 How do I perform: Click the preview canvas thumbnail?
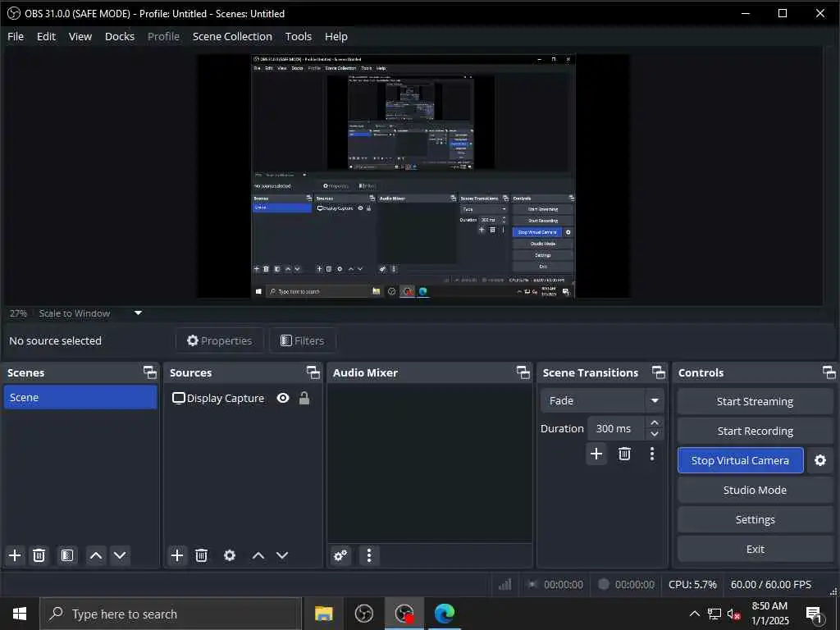click(x=413, y=176)
